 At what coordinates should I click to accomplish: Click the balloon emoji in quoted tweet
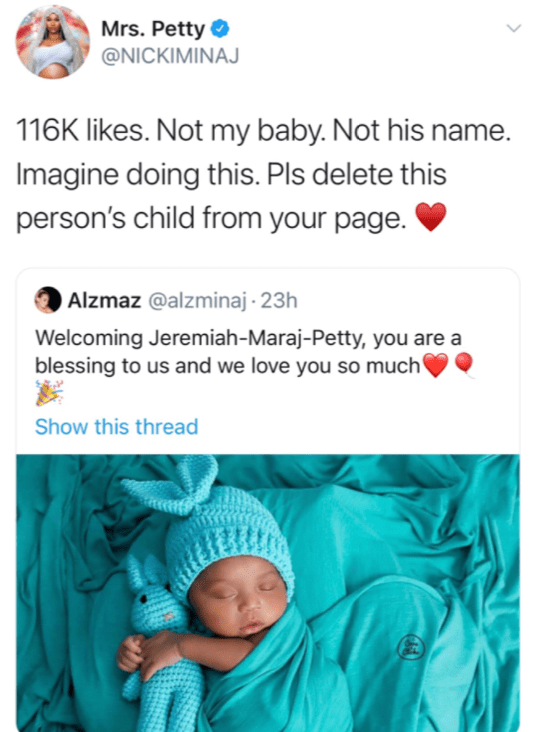tap(464, 365)
